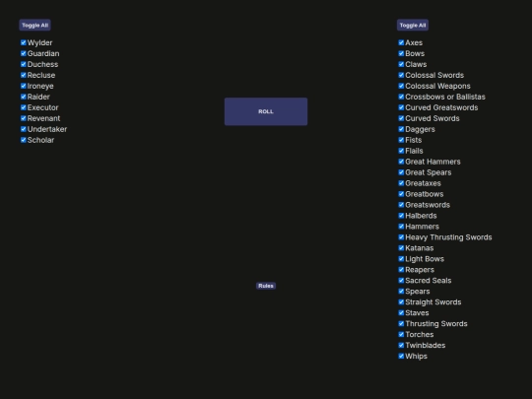Disable the Greataxes checkbox
Screen dimensions: 532x399
pos(401,183)
